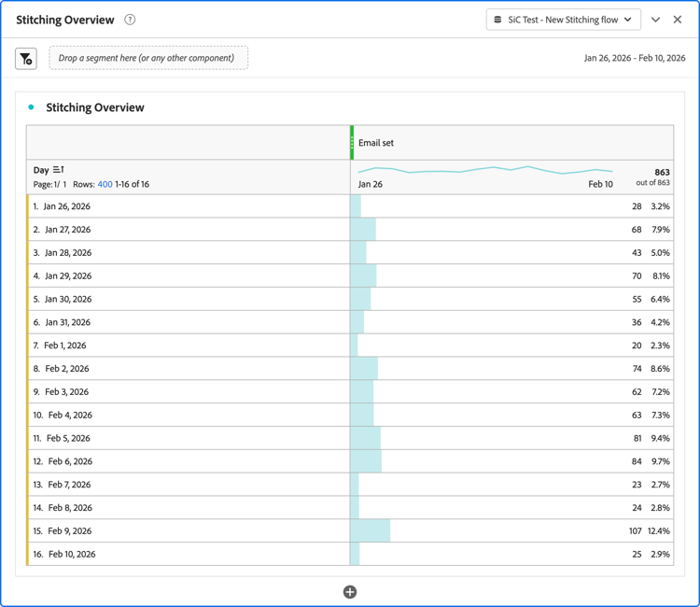Viewport: 700px width, 607px height.
Task: Click the Stitching Overview table title
Action: tap(95, 107)
